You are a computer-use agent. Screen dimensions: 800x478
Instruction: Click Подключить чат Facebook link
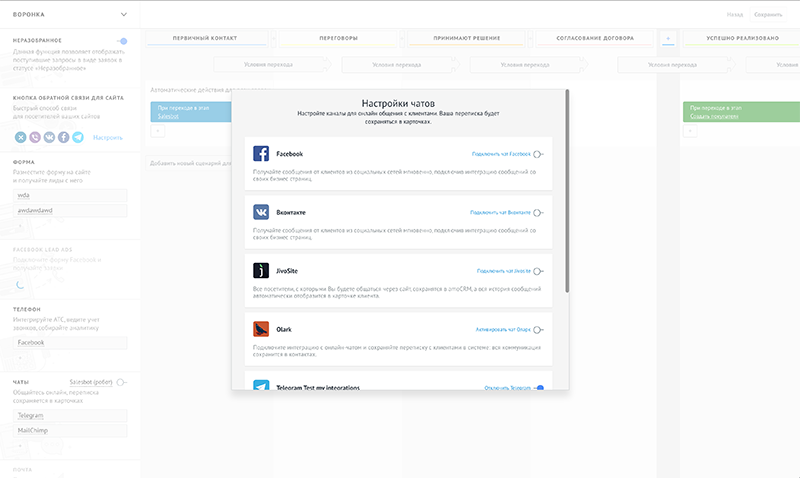tap(501, 154)
